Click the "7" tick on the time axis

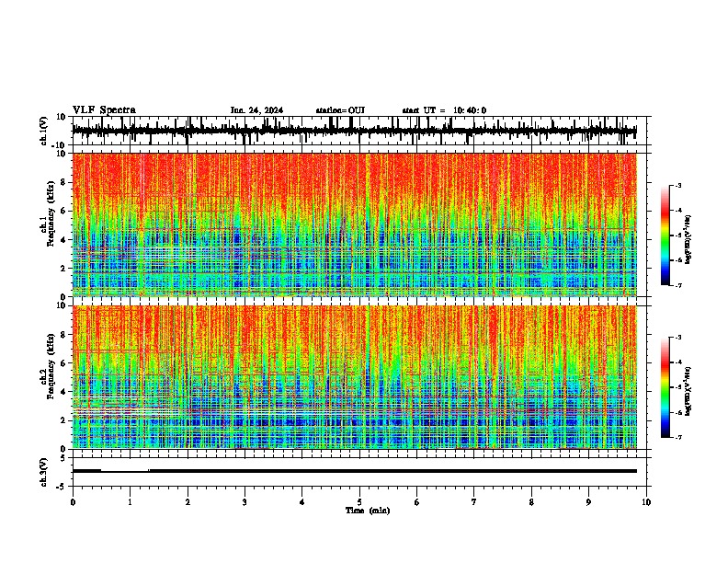[x=474, y=502]
